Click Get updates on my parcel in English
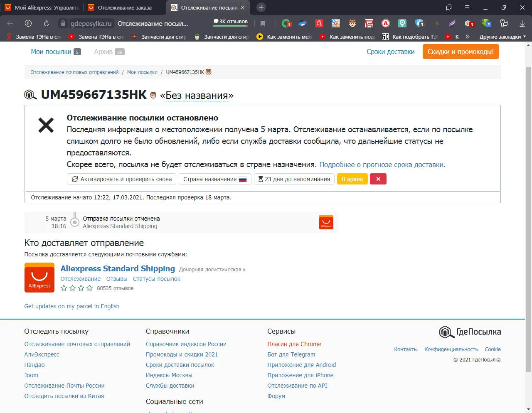The image size is (532, 413). tap(72, 306)
